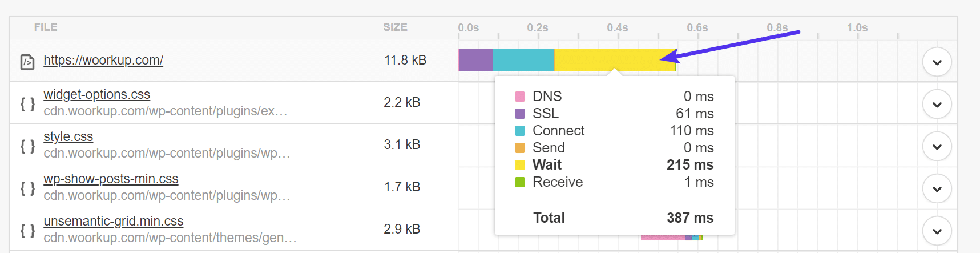This screenshot has height=253, width=980.
Task: Sort by the FILE column header
Action: (46, 27)
